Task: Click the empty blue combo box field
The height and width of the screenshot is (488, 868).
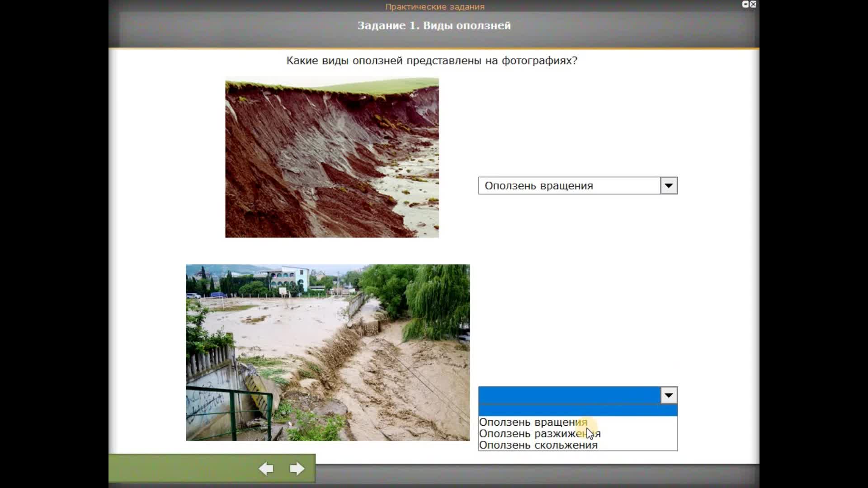Action: coord(569,396)
